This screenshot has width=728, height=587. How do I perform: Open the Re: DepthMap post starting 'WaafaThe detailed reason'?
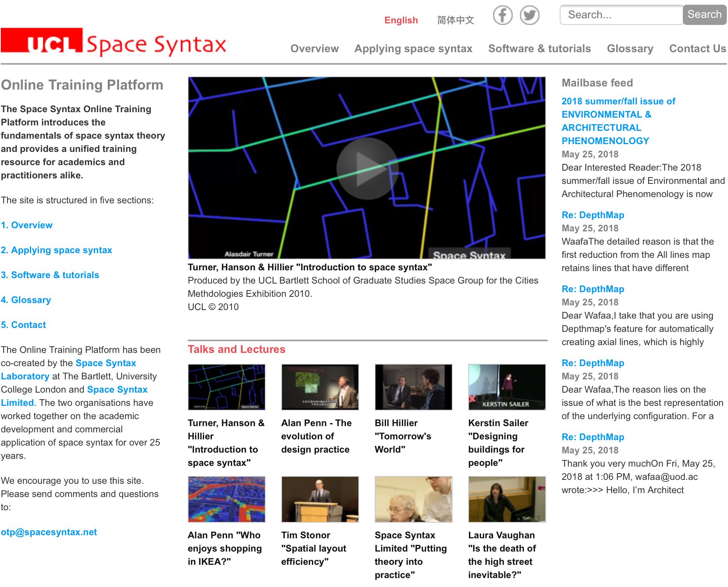tap(593, 215)
